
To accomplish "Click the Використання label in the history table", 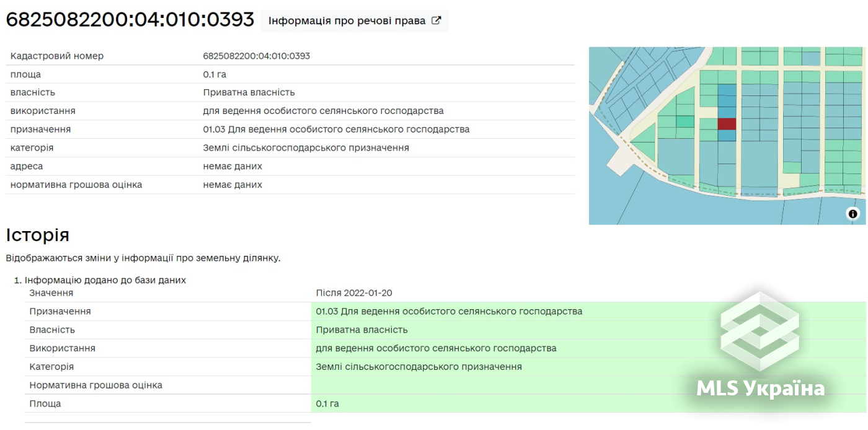I will (63, 348).
